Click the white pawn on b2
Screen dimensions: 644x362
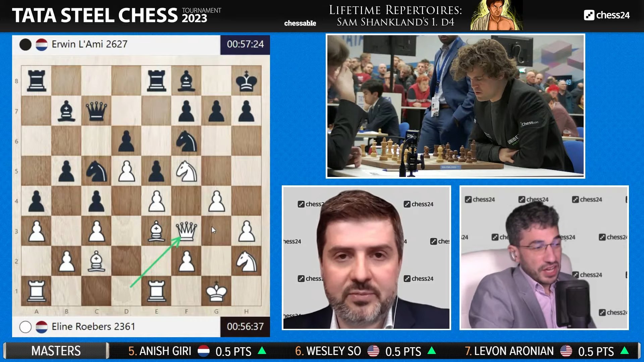click(66, 261)
